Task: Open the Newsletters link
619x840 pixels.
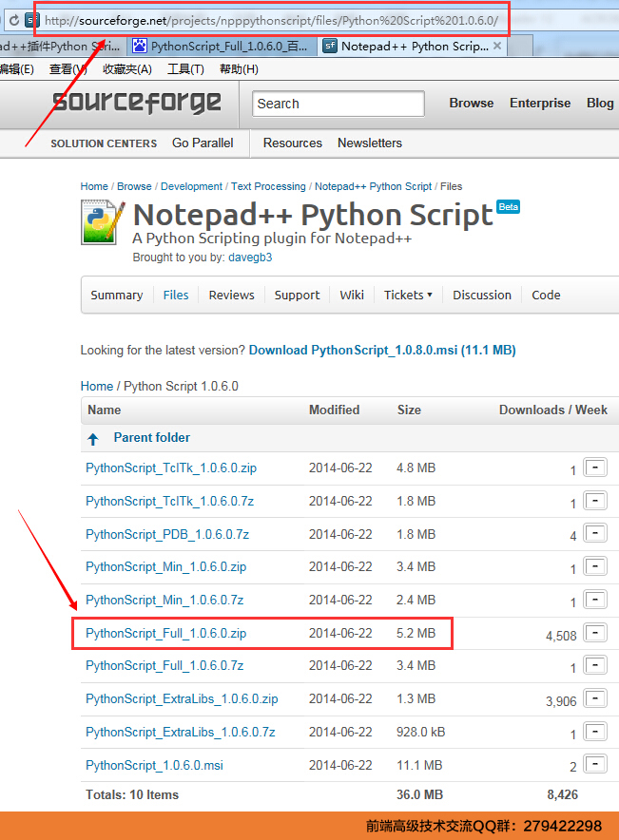Action: pyautogui.click(x=370, y=143)
